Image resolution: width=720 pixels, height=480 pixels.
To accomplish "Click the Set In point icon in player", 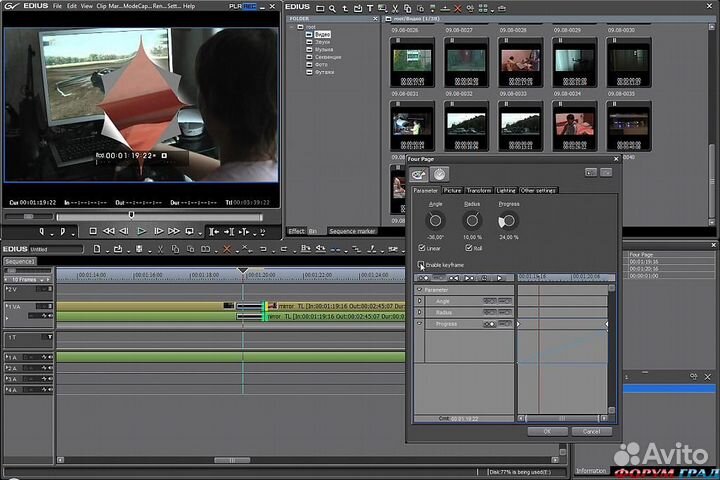I will point(44,231).
